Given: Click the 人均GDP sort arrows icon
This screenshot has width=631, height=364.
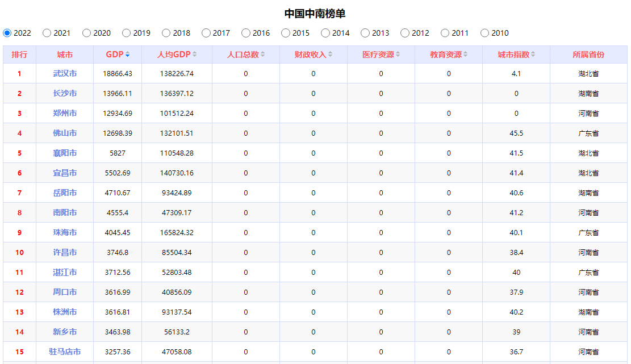Looking at the screenshot, I should [x=195, y=55].
